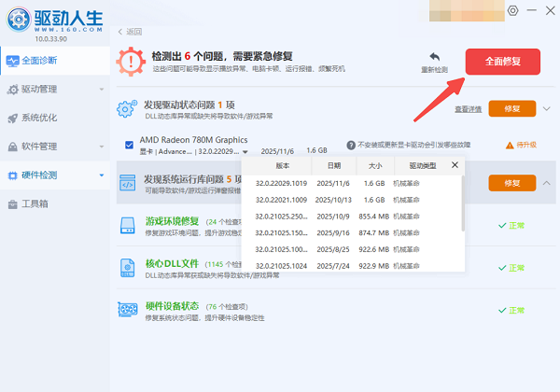Click the blue gear icon beside 发现驱动状态问题
Screen dimensions: 560x392
[126, 108]
